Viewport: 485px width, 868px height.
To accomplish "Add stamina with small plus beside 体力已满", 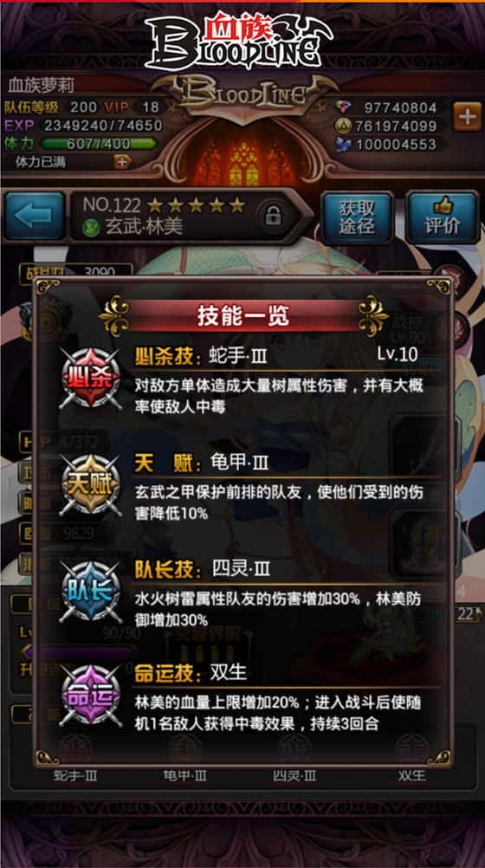I will 123,162.
